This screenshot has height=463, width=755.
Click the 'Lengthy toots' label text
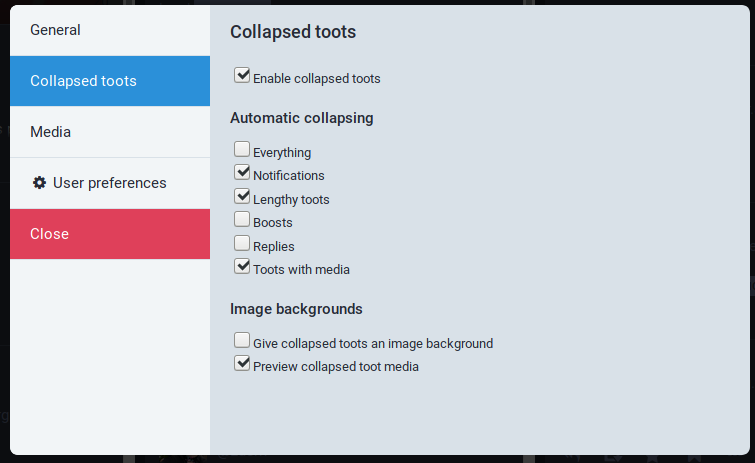[x=291, y=200]
